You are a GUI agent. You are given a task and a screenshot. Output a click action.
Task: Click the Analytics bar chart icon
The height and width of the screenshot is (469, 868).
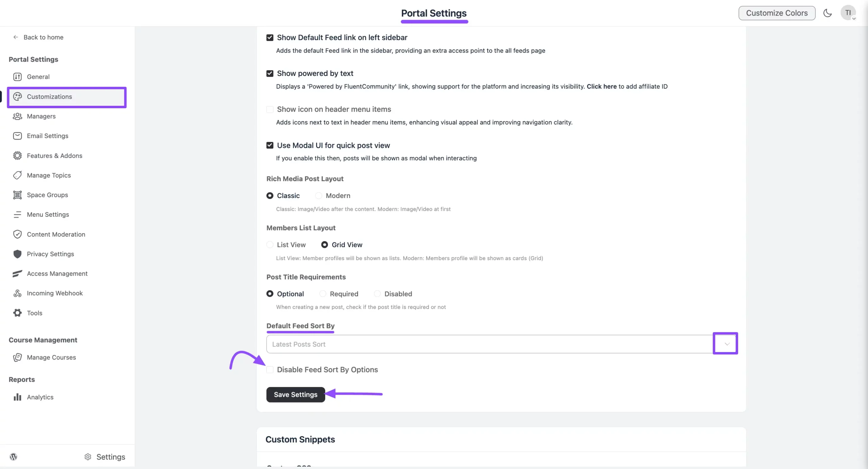(x=17, y=397)
